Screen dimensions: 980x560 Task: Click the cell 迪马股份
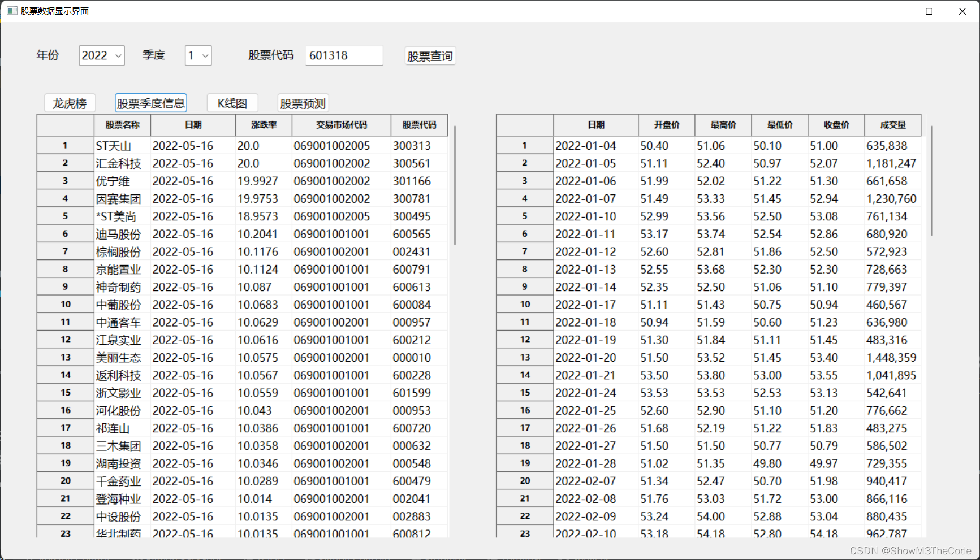click(122, 234)
